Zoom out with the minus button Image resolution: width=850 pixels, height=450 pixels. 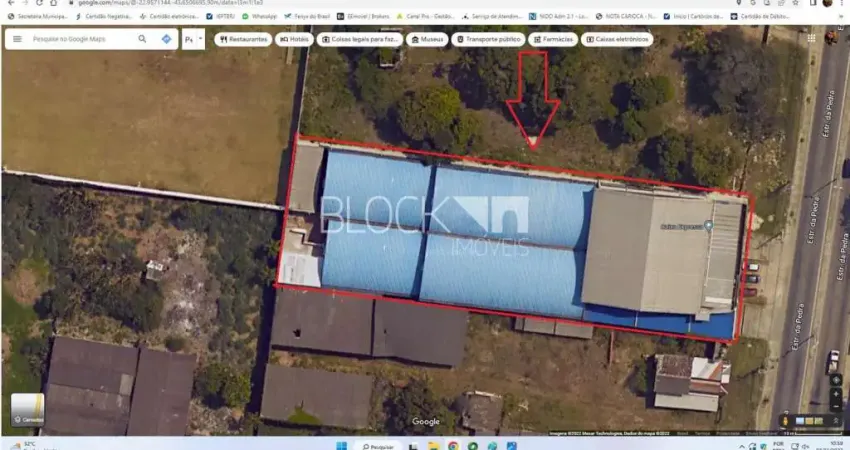(836, 407)
